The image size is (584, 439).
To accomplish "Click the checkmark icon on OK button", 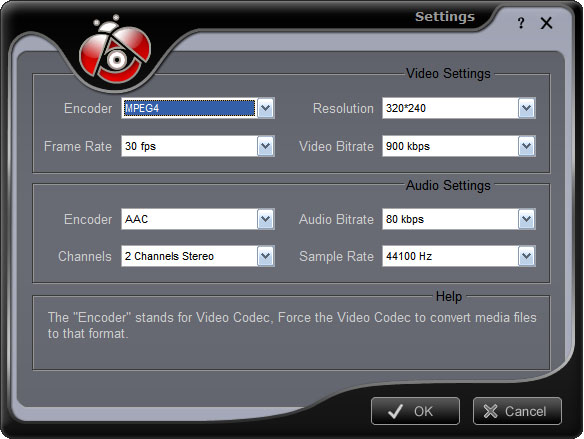I will click(x=395, y=411).
